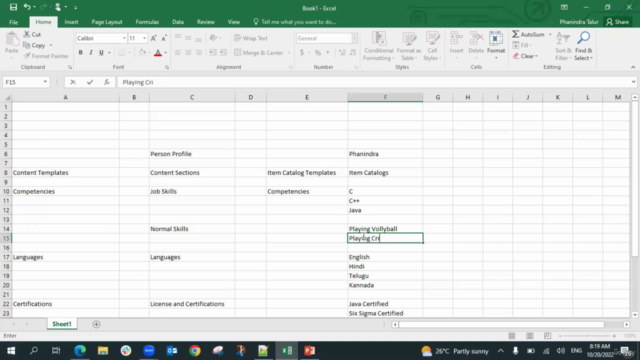The width and height of the screenshot is (640, 360).
Task: Open Cell Styles gallery
Action: [432, 46]
